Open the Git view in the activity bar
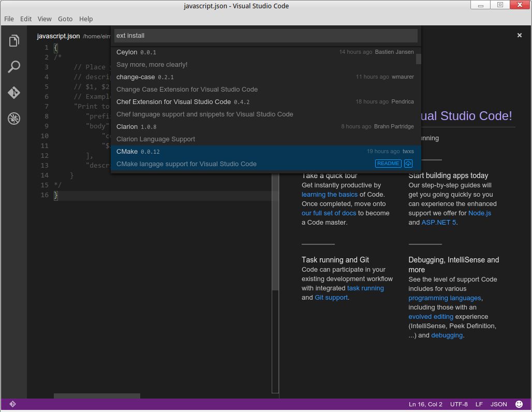 (x=14, y=92)
